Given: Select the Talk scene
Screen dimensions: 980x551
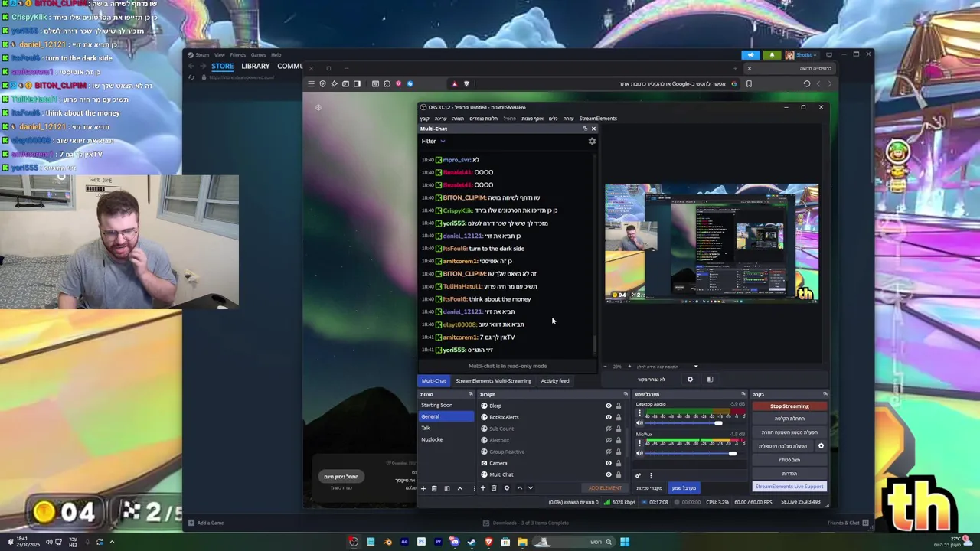Looking at the screenshot, I should 447,428.
